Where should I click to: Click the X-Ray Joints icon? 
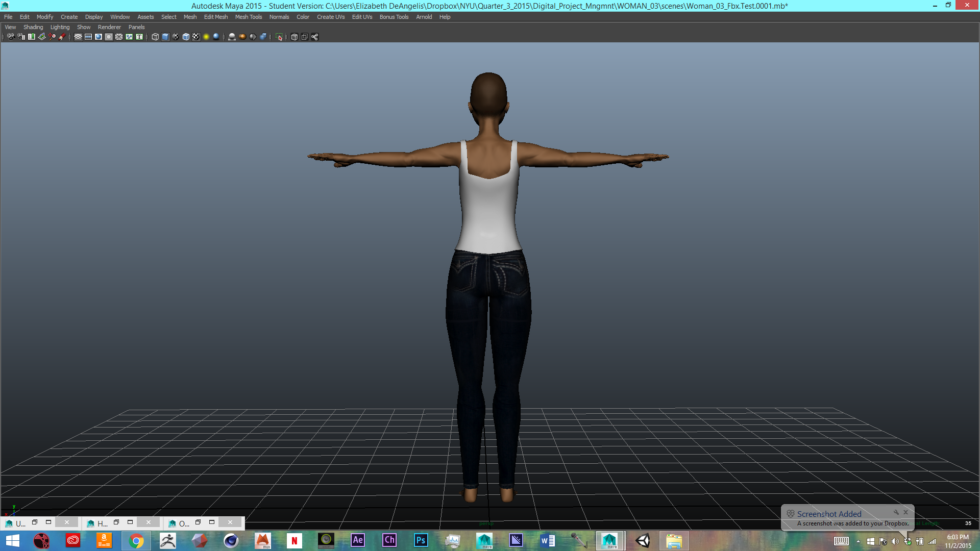[315, 37]
